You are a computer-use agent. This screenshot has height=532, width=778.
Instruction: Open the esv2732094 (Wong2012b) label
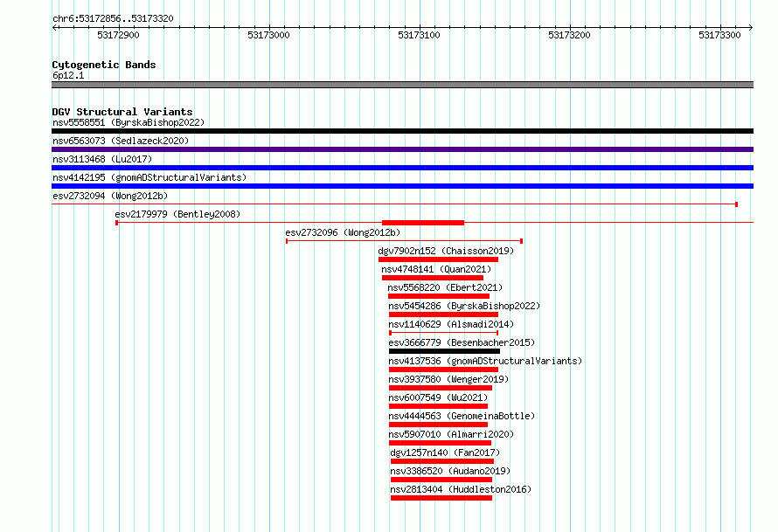click(110, 196)
